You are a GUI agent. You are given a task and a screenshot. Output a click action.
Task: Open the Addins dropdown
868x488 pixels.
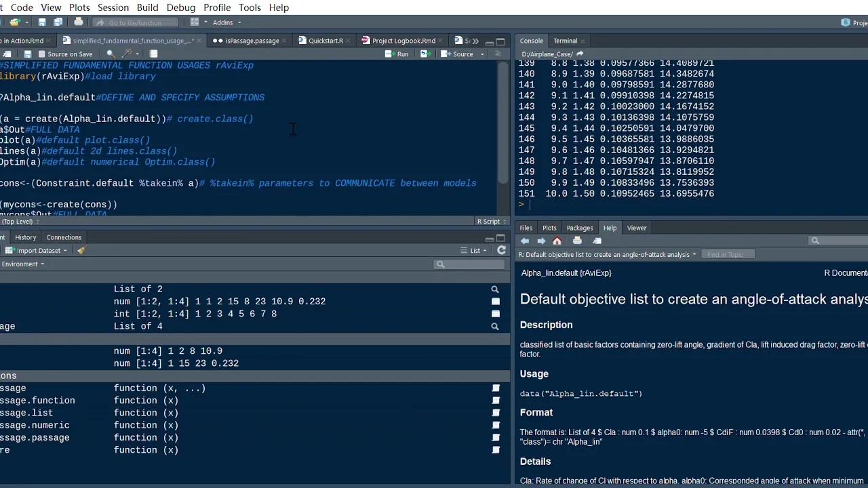click(x=226, y=22)
